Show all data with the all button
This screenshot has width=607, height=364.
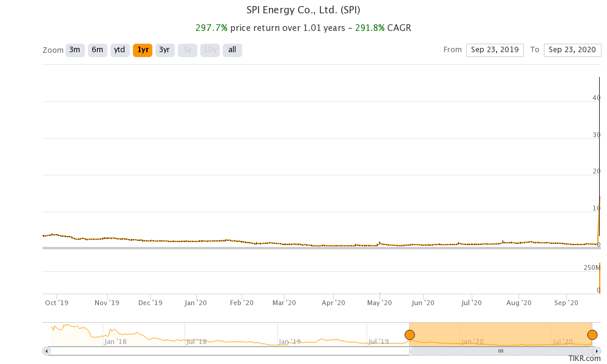232,50
